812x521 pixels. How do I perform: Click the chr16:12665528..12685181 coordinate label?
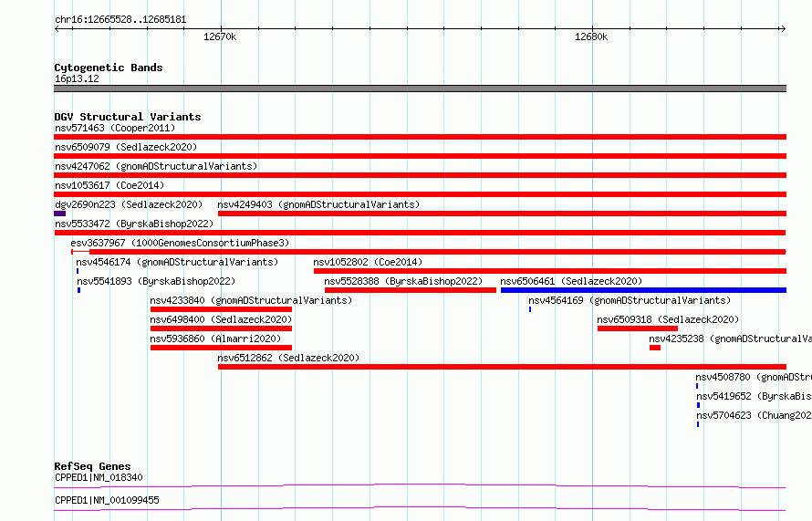pos(120,20)
